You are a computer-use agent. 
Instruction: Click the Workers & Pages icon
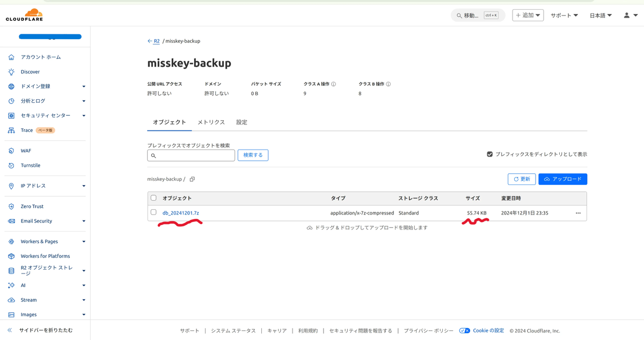(11, 242)
